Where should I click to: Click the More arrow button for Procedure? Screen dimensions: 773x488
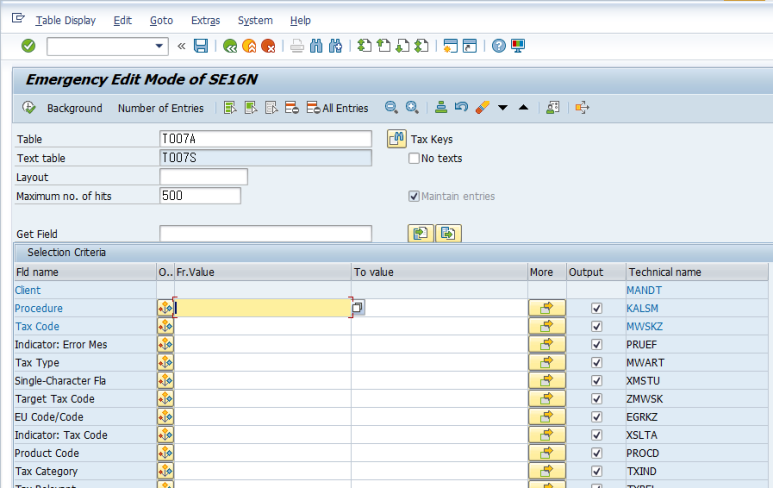pyautogui.click(x=546, y=308)
